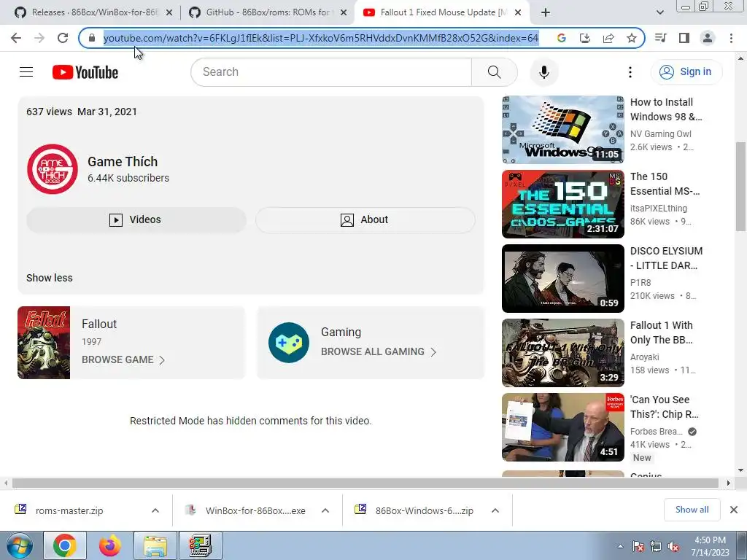Toggle the browser side panel

(684, 38)
